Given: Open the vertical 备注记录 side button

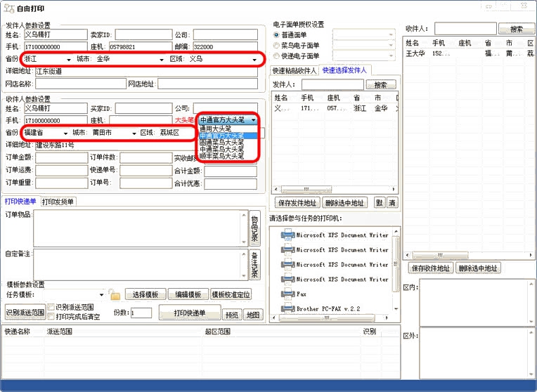Looking at the screenshot, I should coord(254,264).
